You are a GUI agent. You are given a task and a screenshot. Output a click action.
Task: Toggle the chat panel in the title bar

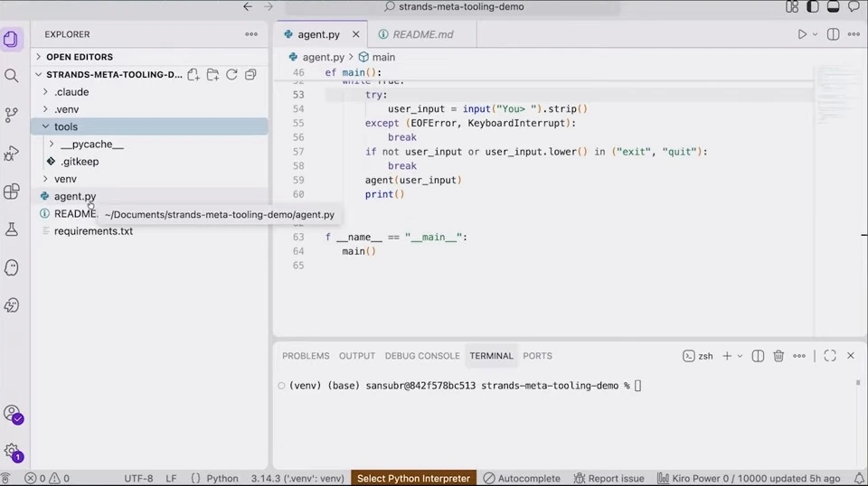coord(854,6)
